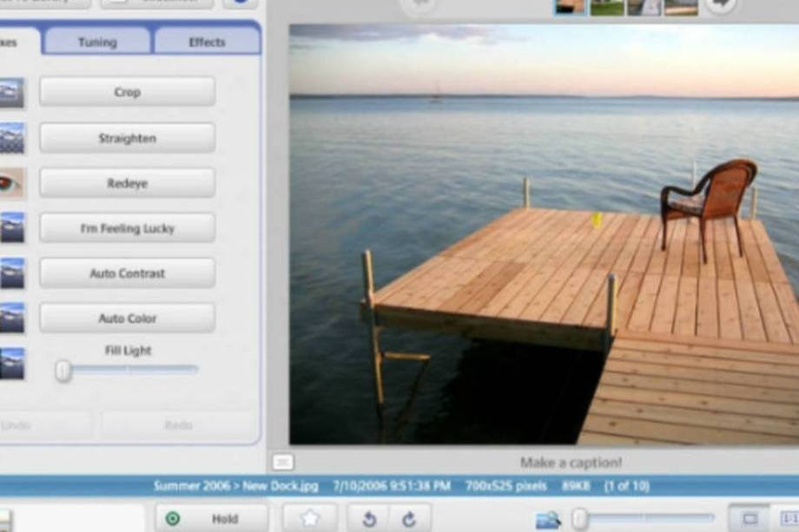Rotate photo clockwise
This screenshot has width=799, height=532.
(x=409, y=519)
